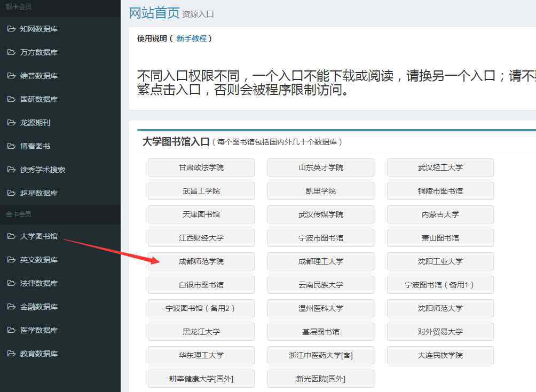Open 耕莘健康大学[国外] entrance
This screenshot has height=392, width=536.
click(201, 379)
